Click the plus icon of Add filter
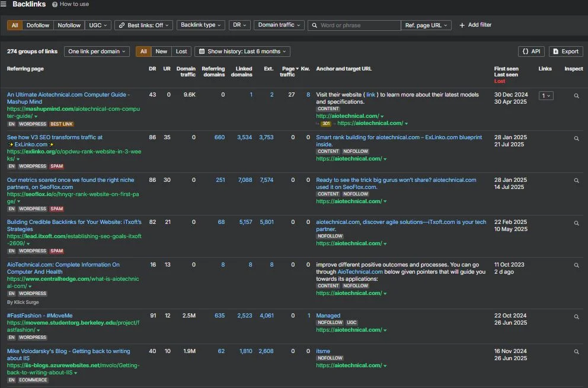Screen dimensions: 588x388 462,25
